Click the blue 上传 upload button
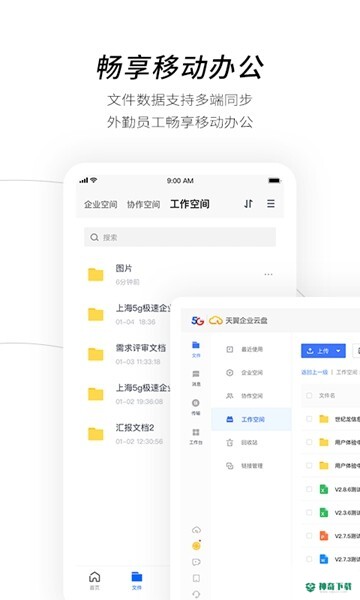This screenshot has height=600, width=360. [x=323, y=351]
